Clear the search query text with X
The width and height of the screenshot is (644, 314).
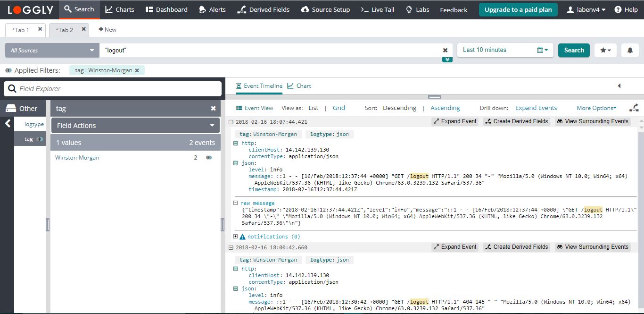click(445, 50)
